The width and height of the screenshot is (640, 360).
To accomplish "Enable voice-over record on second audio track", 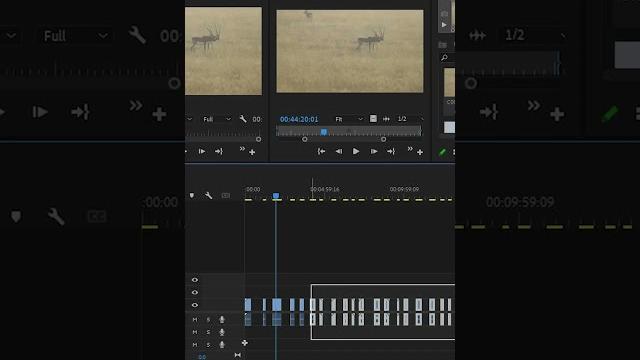I will pyautogui.click(x=222, y=332).
